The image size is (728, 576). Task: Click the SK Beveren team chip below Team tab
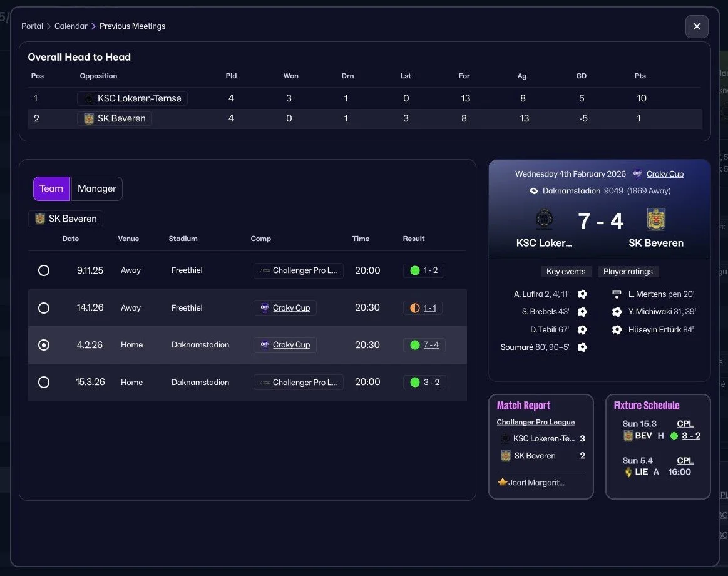66,219
